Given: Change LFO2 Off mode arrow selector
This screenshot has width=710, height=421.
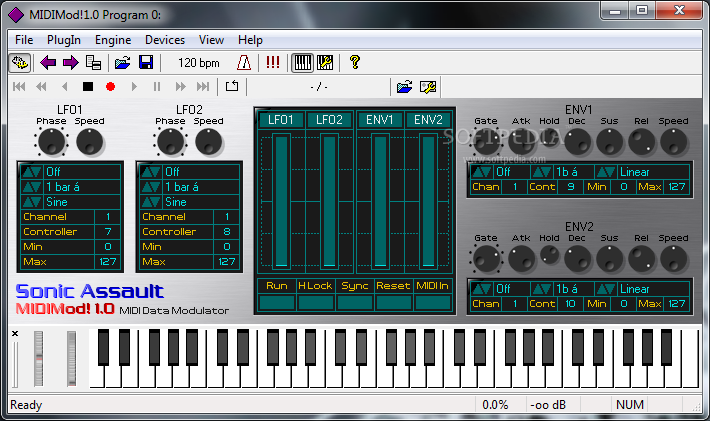Looking at the screenshot, I should coord(151,172).
